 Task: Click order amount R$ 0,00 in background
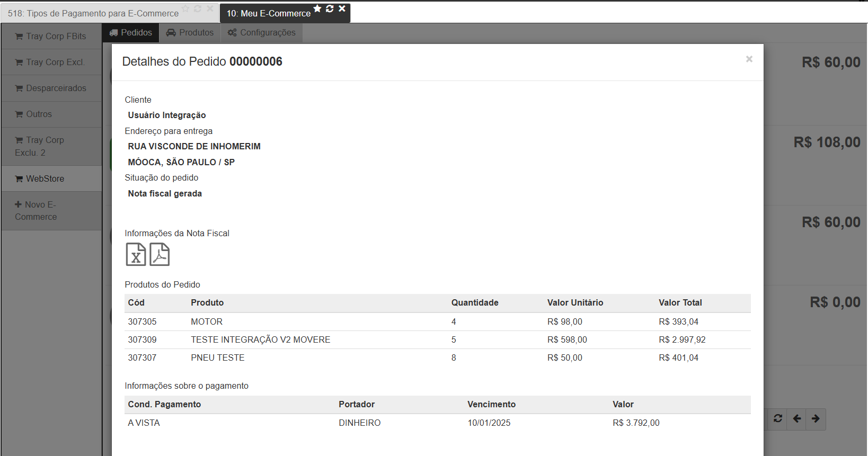click(x=835, y=302)
